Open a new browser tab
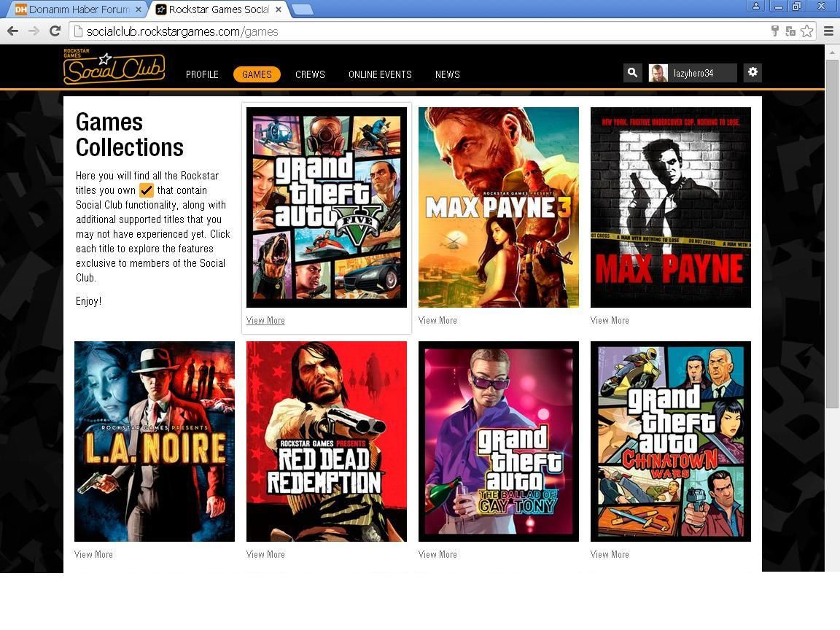Viewport: 840px width, 630px height. coord(303,9)
